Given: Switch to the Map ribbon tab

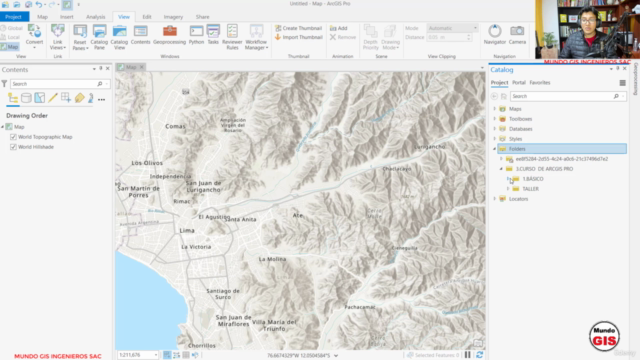Looking at the screenshot, I should coord(42,17).
